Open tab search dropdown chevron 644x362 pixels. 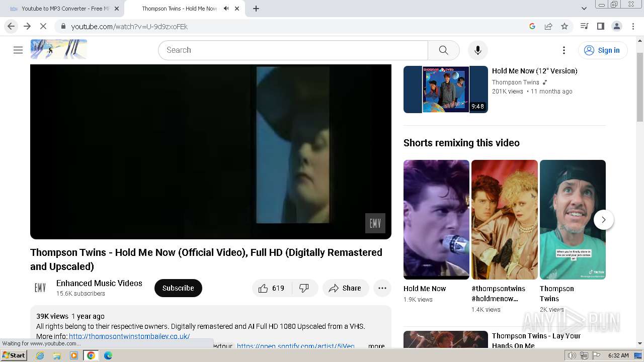coord(584,9)
